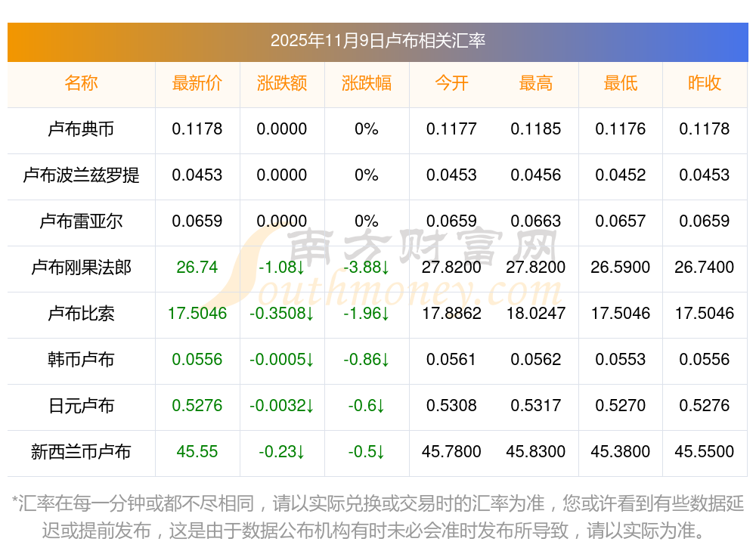
Task: Click 卢布典币 low value 0.1176
Action: 621,129
